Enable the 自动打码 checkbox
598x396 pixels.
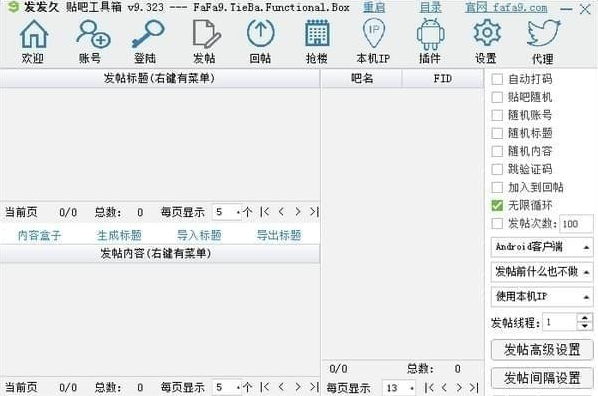click(x=497, y=79)
